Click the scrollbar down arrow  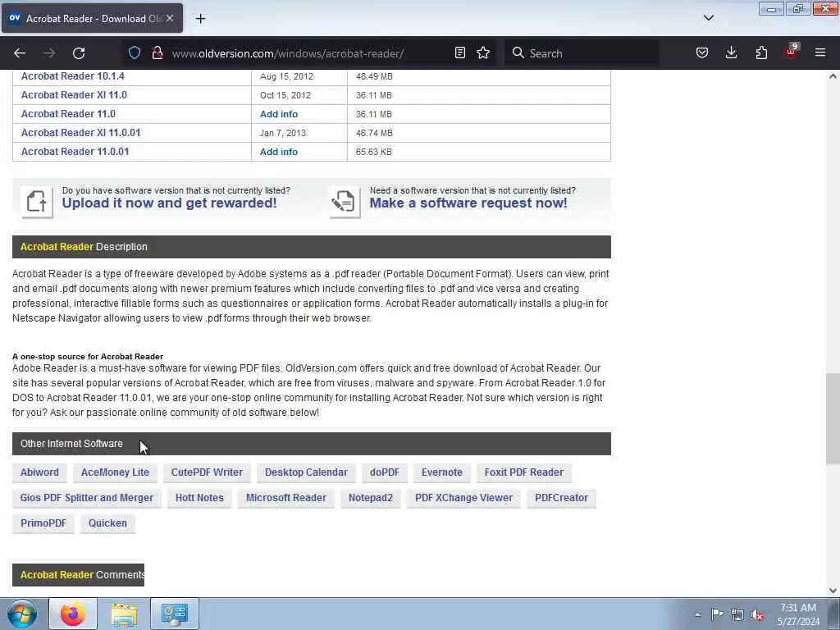coord(833,591)
